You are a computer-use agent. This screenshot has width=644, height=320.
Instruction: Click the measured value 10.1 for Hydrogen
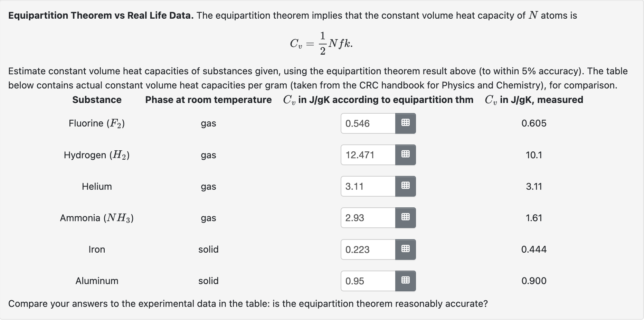coord(534,155)
